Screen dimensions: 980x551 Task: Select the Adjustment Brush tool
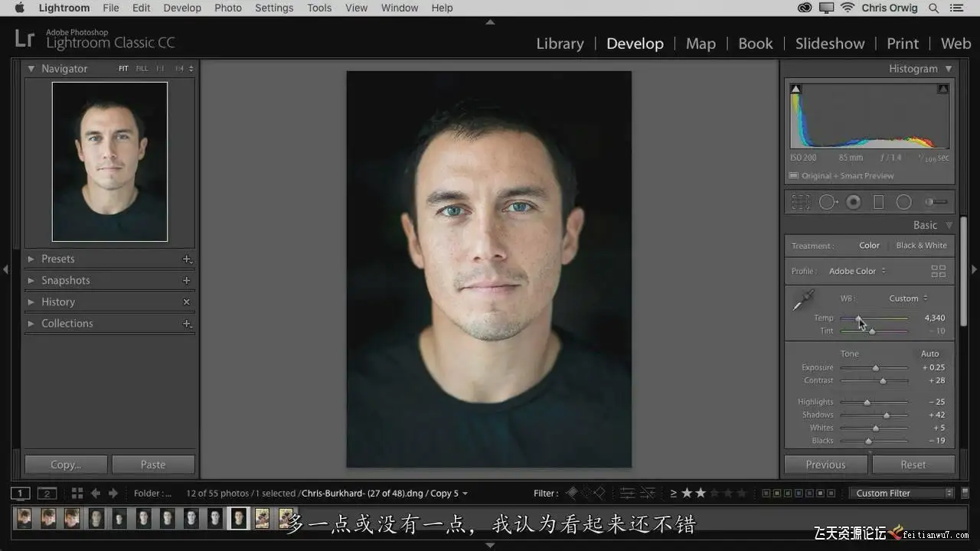(x=936, y=202)
